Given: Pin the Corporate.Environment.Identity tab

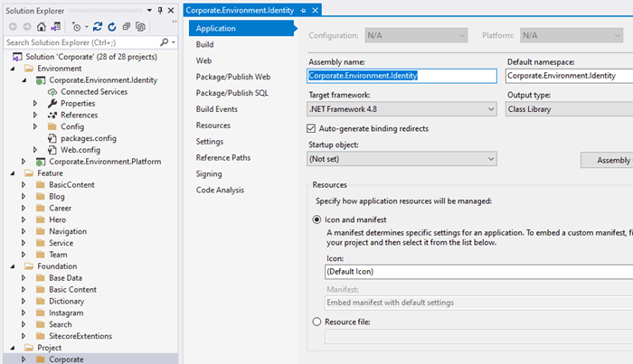Looking at the screenshot, I should [x=303, y=11].
